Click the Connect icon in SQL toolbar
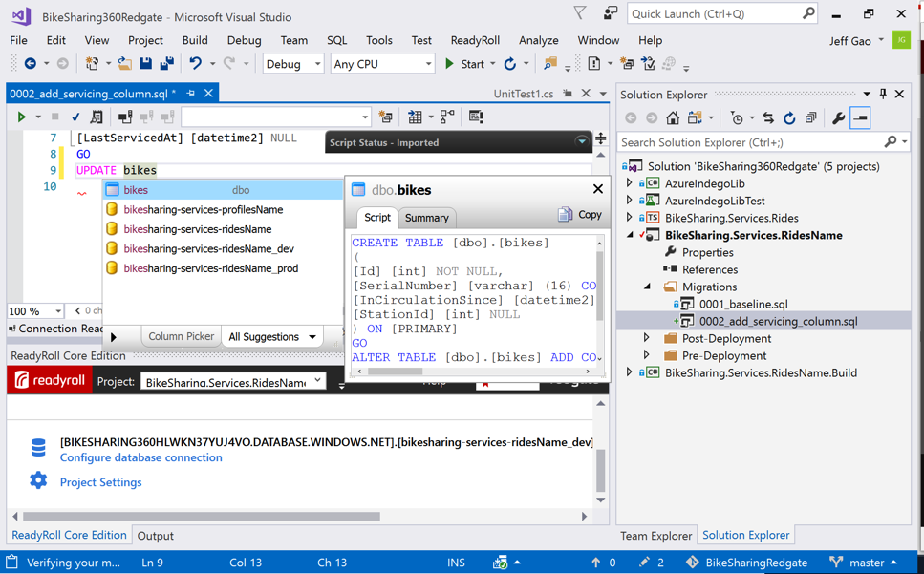This screenshot has height=574, width=924. (x=125, y=117)
